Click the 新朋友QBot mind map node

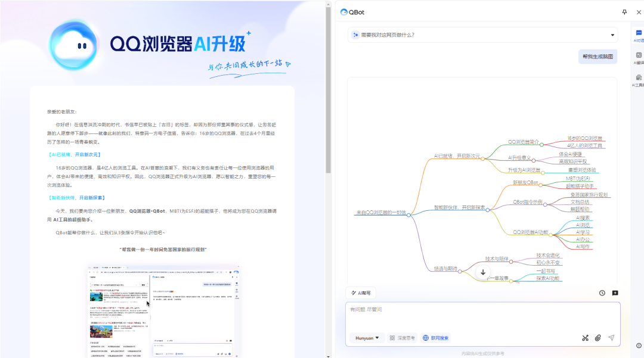525,182
